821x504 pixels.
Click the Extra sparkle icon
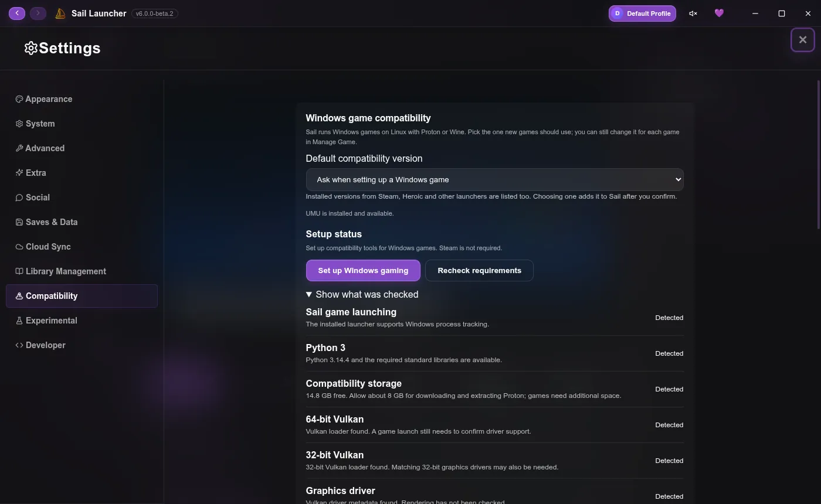point(19,173)
